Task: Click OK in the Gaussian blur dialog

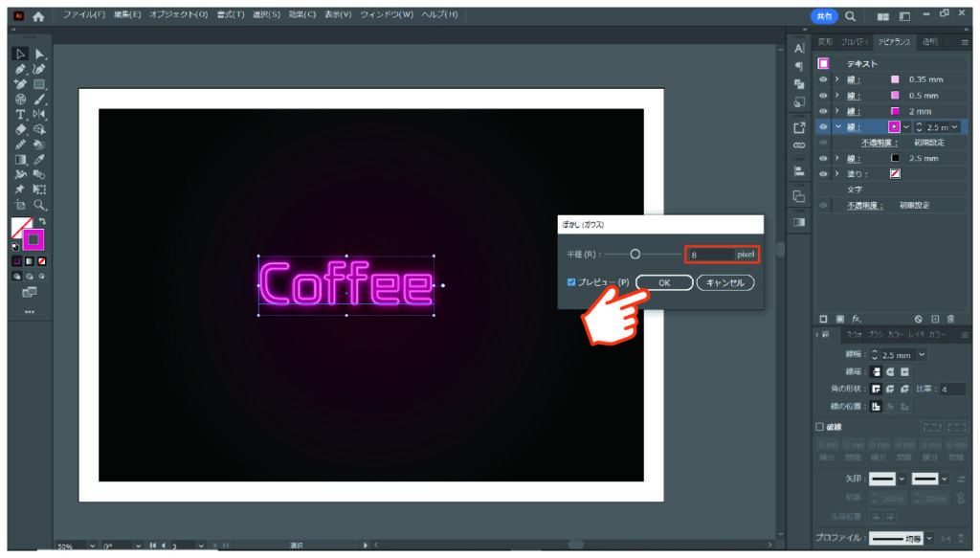Action: click(x=664, y=283)
